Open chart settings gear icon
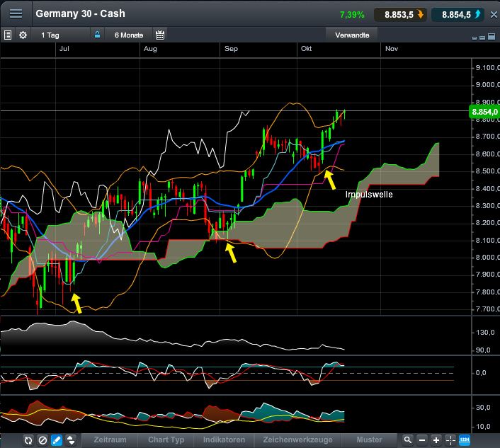500x448 pixels. (23, 35)
